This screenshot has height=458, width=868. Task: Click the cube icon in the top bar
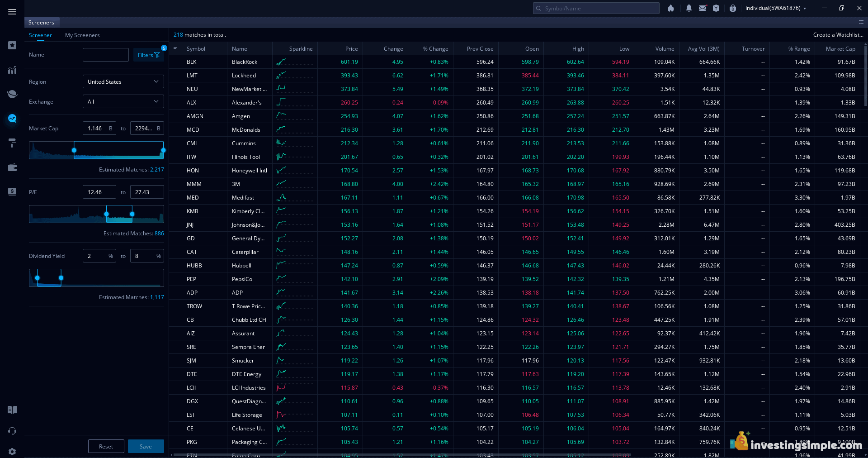click(716, 8)
